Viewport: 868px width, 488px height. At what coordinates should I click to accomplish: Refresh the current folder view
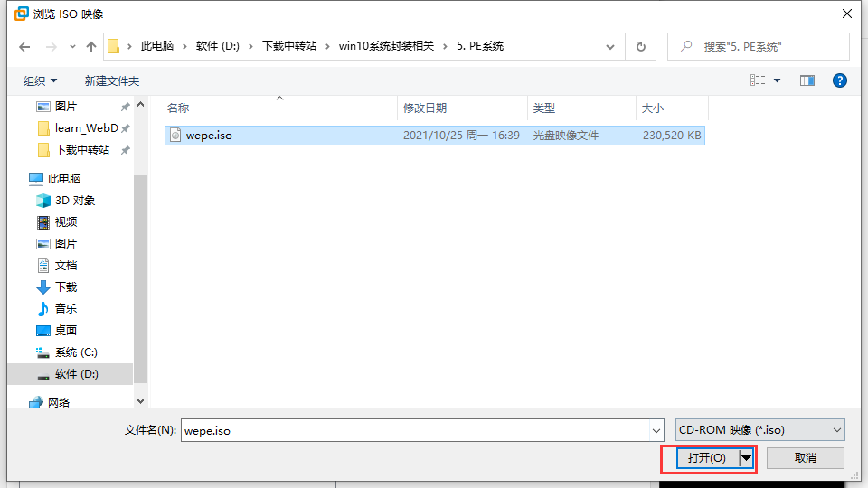640,46
